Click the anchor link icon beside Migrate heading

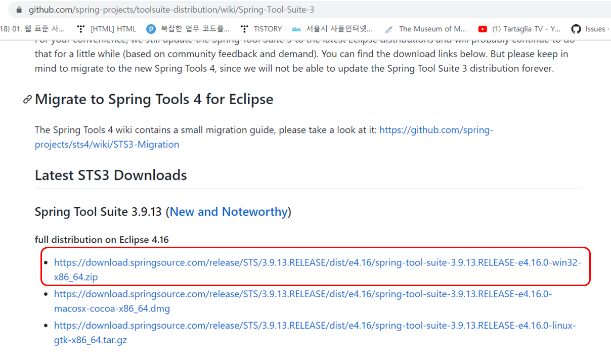[28, 100]
